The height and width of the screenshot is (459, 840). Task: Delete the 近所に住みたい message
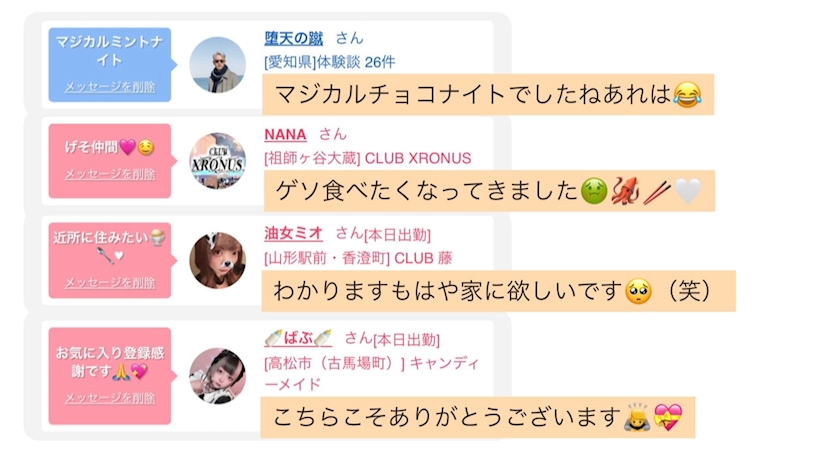point(110,283)
